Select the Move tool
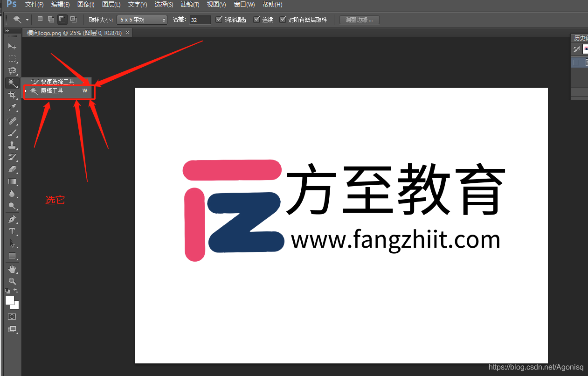The height and width of the screenshot is (376, 588). tap(12, 46)
